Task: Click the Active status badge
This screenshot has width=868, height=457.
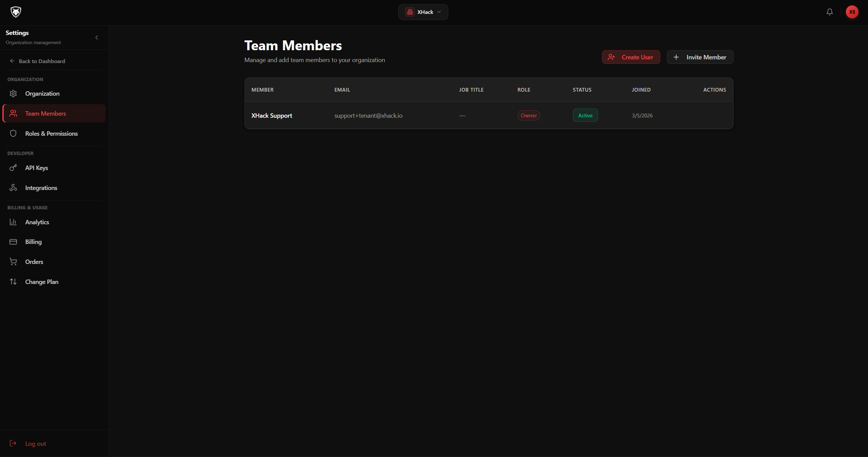Action: (585, 115)
